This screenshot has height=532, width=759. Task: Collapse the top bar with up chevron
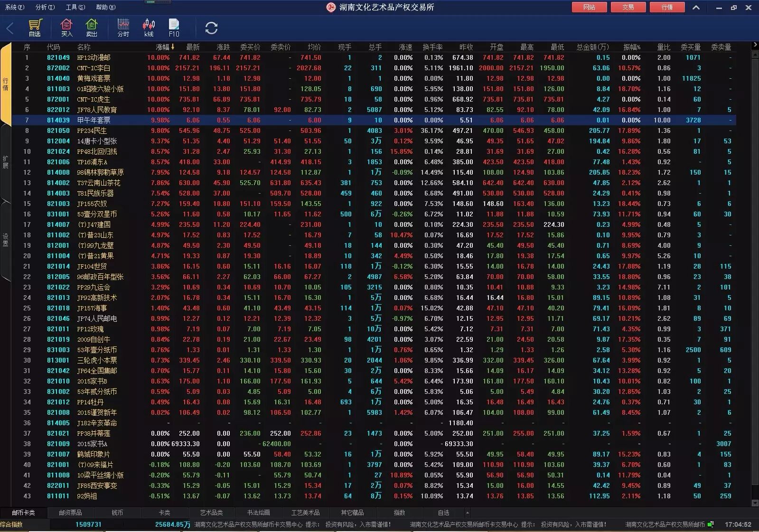[x=696, y=7]
